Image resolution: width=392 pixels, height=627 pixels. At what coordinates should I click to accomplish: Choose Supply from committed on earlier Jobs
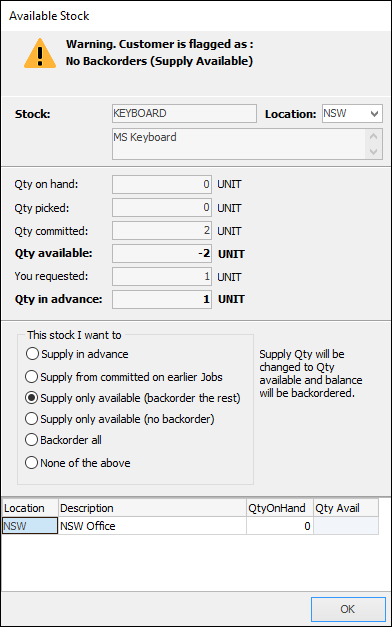[124, 377]
